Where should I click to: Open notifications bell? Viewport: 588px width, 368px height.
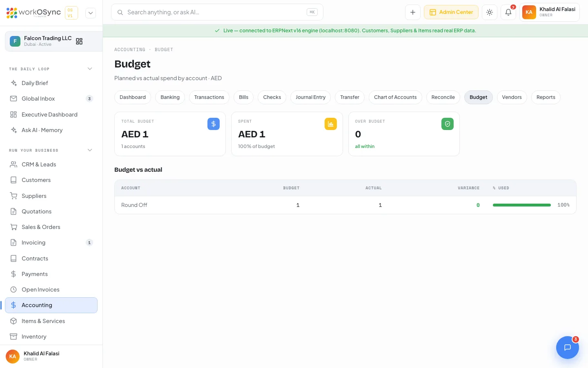[x=508, y=12]
